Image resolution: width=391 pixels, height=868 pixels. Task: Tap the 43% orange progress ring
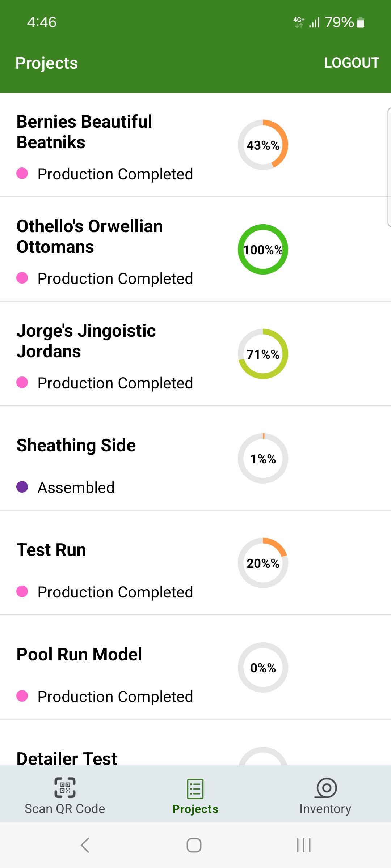pos(263,145)
